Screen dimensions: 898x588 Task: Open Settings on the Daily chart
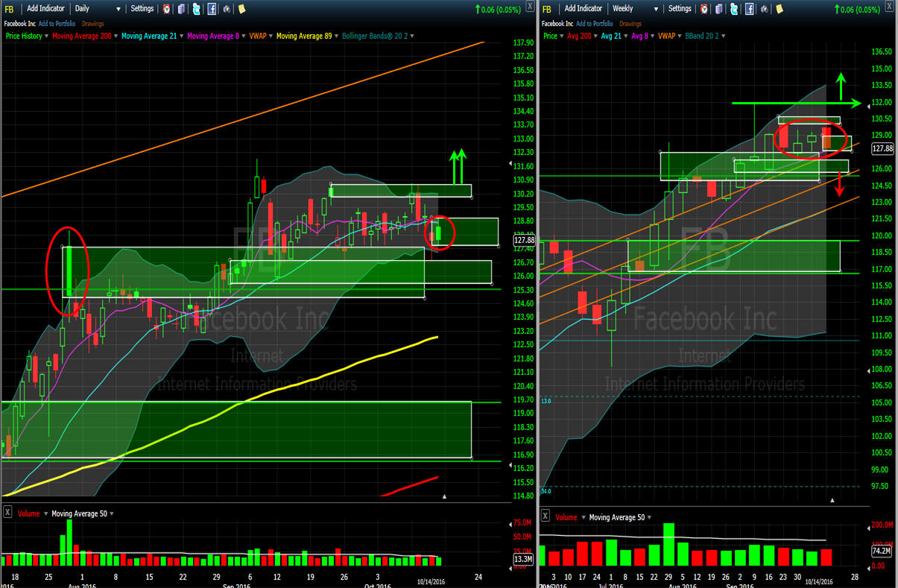click(142, 9)
